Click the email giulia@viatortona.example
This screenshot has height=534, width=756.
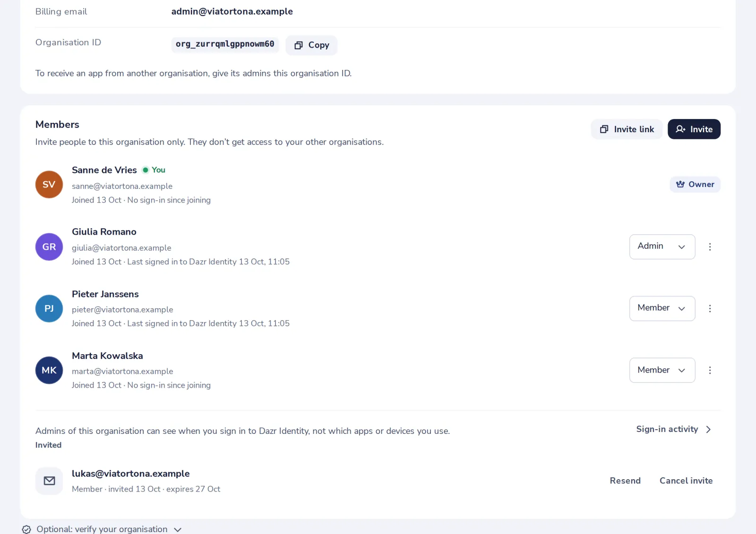point(121,248)
